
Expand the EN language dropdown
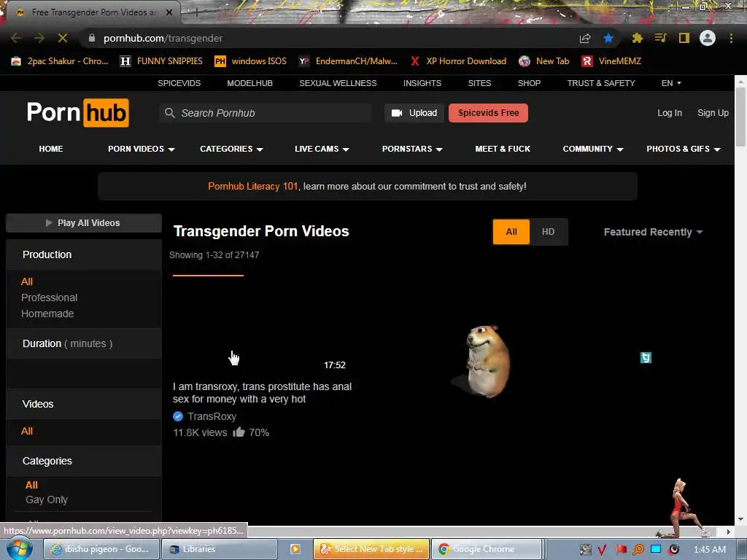671,83
